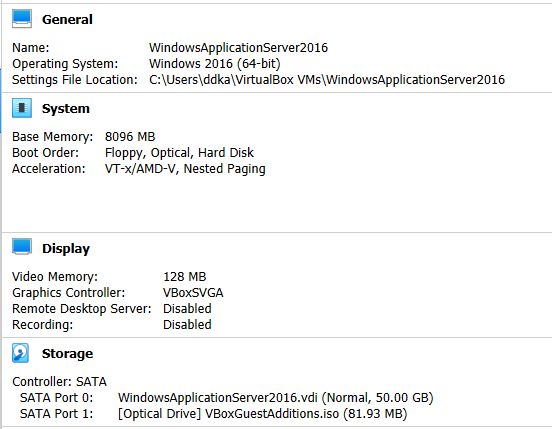
Task: Click the System section chip icon
Action: point(22,108)
